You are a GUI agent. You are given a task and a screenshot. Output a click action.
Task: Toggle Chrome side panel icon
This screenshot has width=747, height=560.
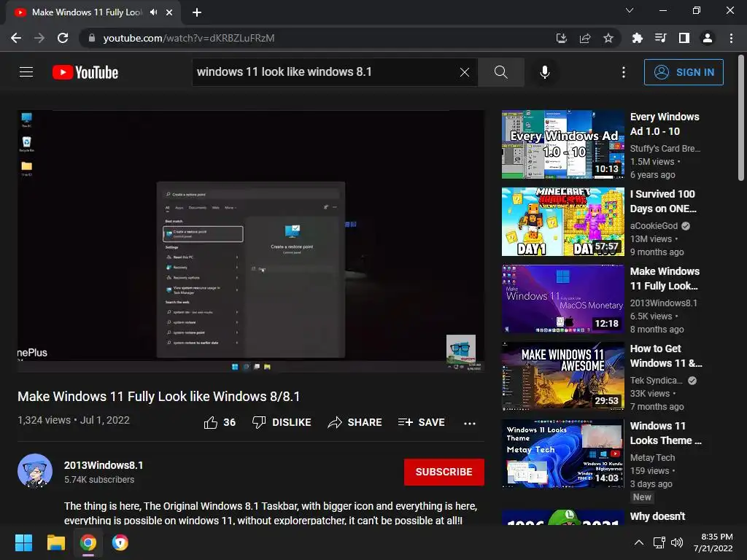click(684, 38)
